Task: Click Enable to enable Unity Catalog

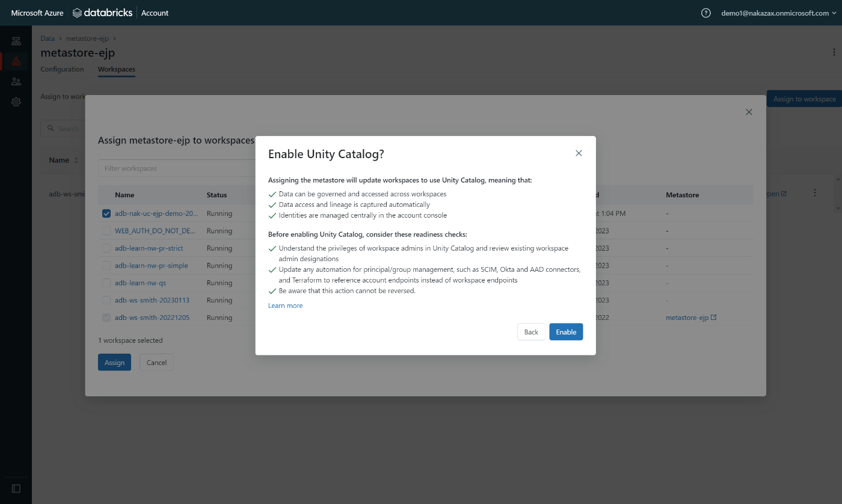Action: coord(565,331)
